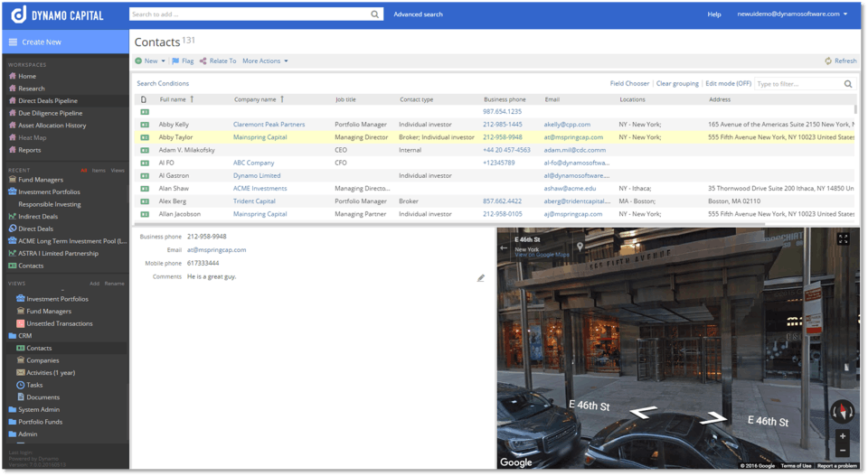Expand the More Actions dropdown
This screenshot has height=476, width=868.
(x=286, y=61)
